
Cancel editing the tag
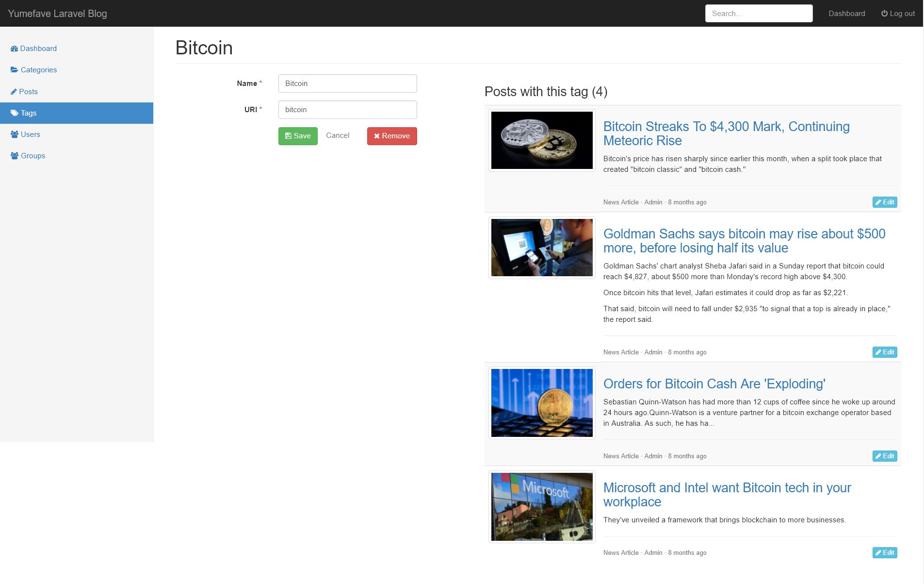338,135
